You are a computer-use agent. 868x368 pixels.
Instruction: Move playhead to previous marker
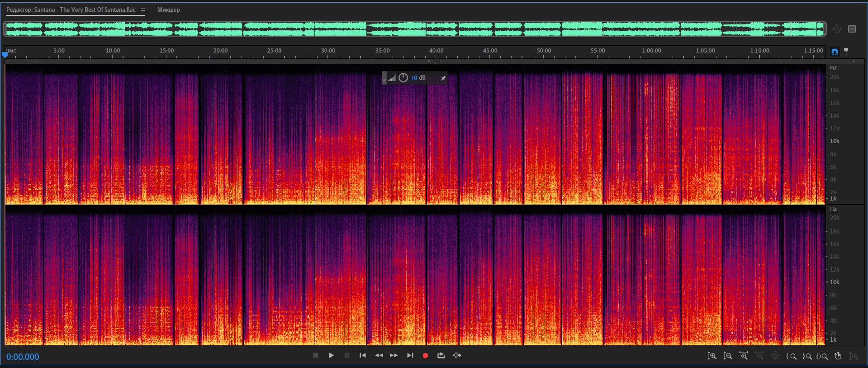pos(362,355)
